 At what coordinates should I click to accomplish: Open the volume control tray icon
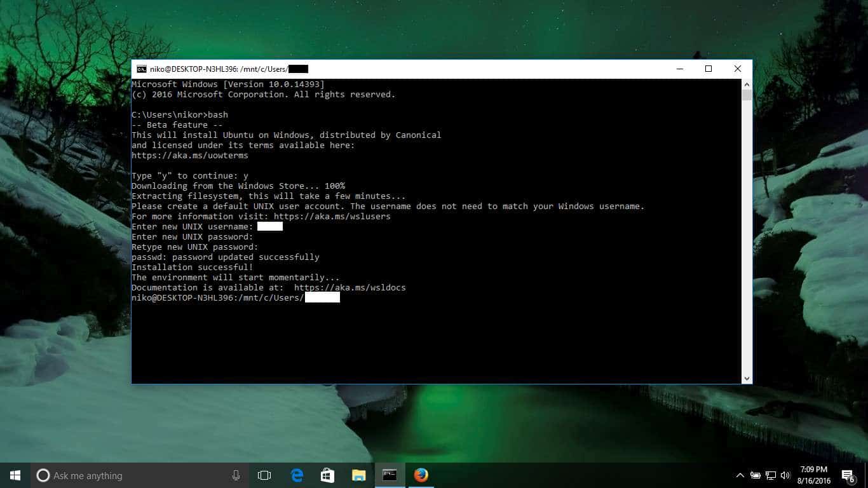785,475
